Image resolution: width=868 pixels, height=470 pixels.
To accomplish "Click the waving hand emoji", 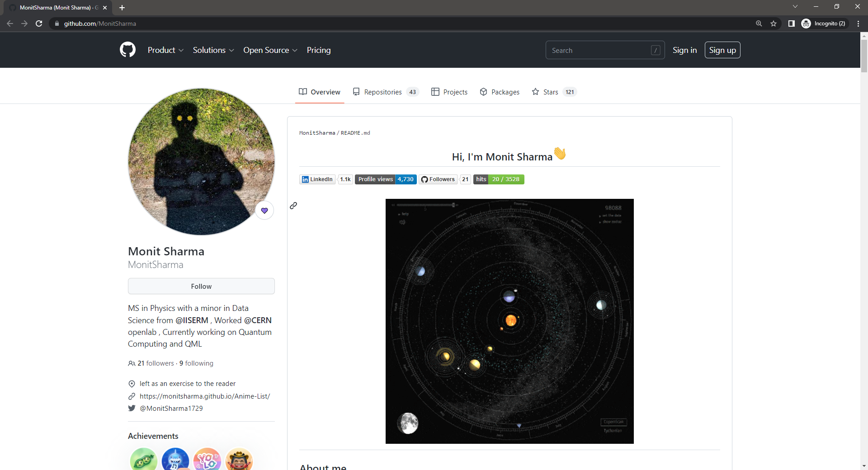I will pos(560,154).
